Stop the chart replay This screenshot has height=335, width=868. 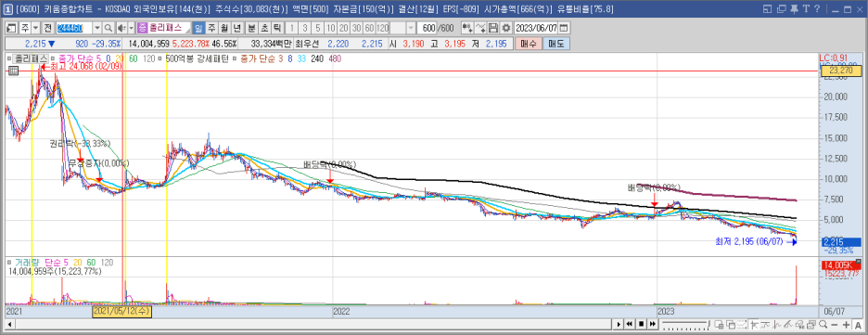click(x=641, y=324)
